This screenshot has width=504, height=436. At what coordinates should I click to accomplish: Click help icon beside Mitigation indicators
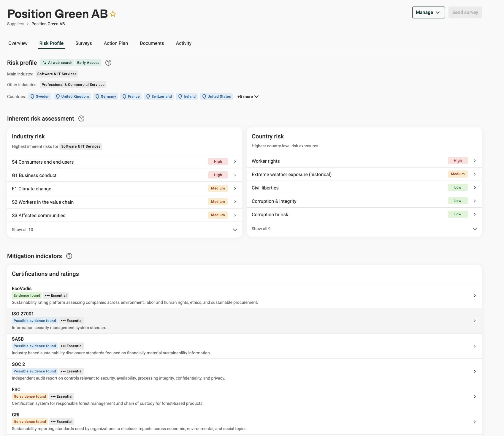pyautogui.click(x=69, y=256)
